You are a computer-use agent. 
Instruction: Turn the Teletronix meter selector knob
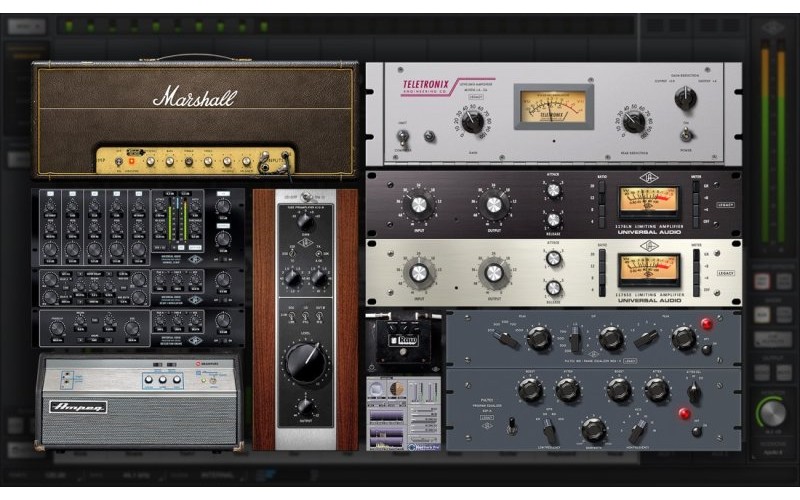coord(685,98)
